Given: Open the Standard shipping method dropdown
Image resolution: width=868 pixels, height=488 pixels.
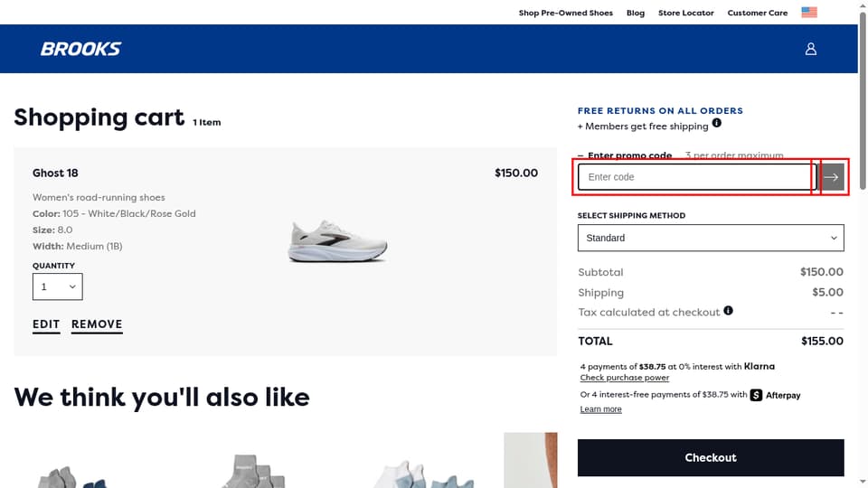Looking at the screenshot, I should (711, 238).
